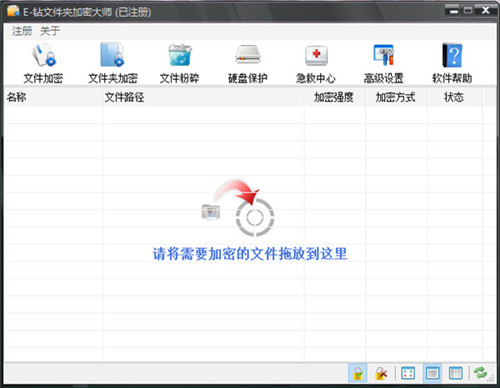Screen dimensions: 500x388
Task: Open the 关于 menu
Action: point(50,31)
